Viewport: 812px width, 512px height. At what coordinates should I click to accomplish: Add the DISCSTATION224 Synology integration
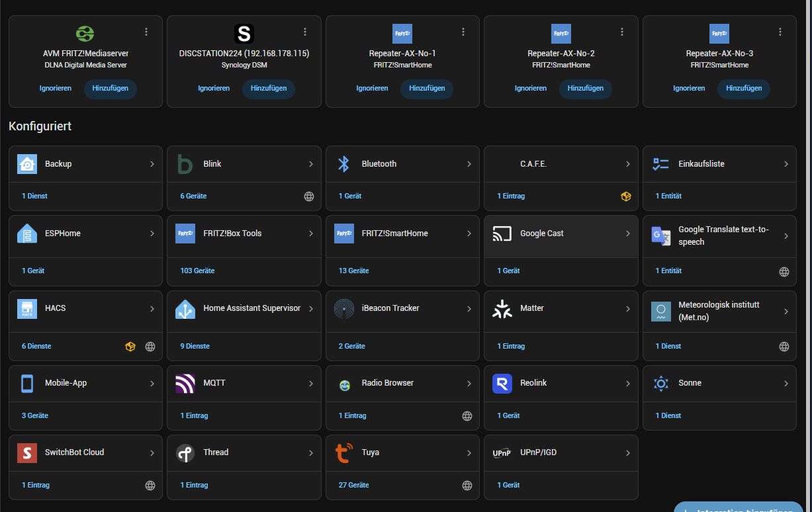269,89
